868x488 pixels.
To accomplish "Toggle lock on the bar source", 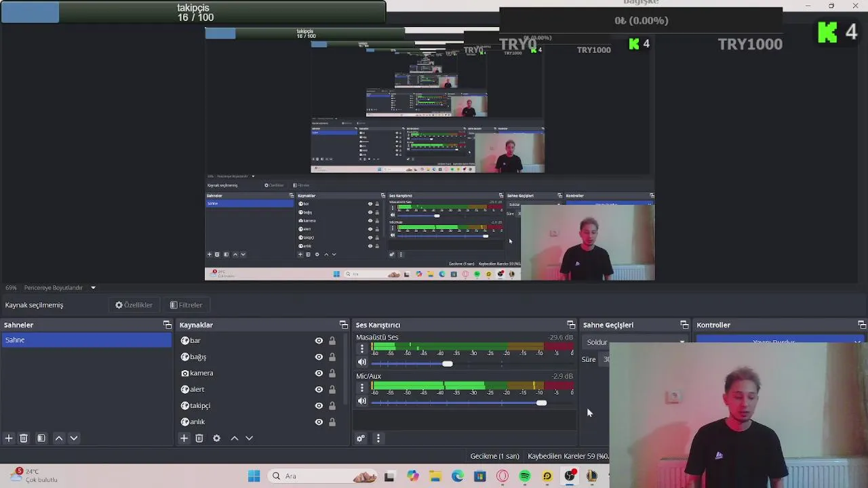I will coord(332,341).
